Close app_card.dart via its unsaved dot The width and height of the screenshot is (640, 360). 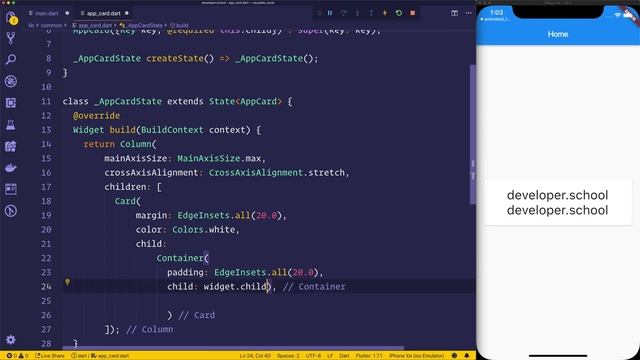coord(127,13)
